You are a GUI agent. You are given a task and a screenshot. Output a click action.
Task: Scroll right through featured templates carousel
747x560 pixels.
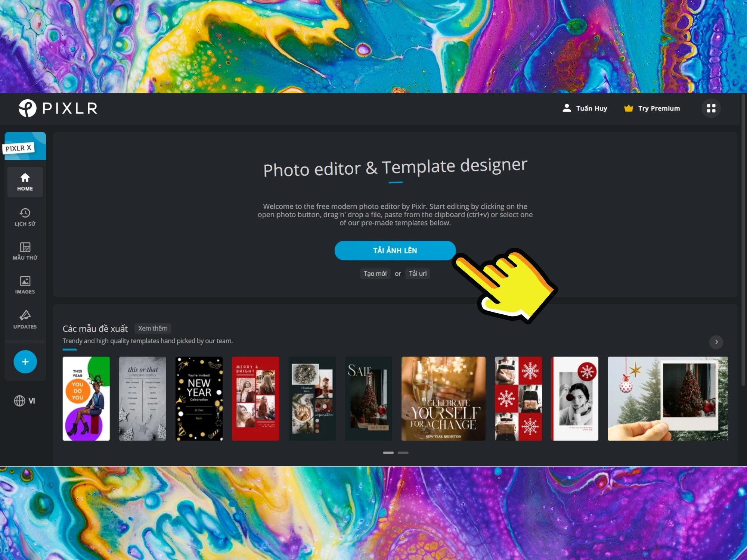coord(716,342)
